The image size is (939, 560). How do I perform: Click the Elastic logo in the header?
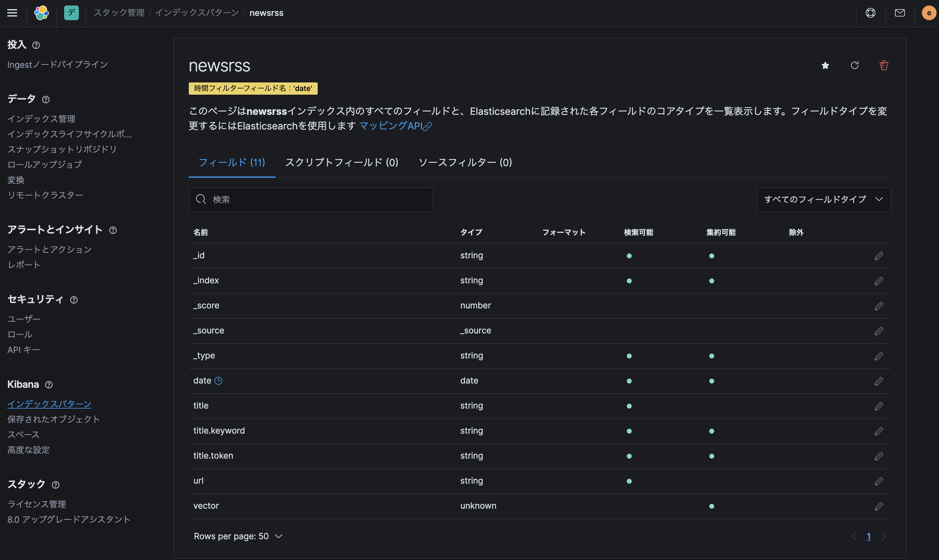(x=41, y=13)
